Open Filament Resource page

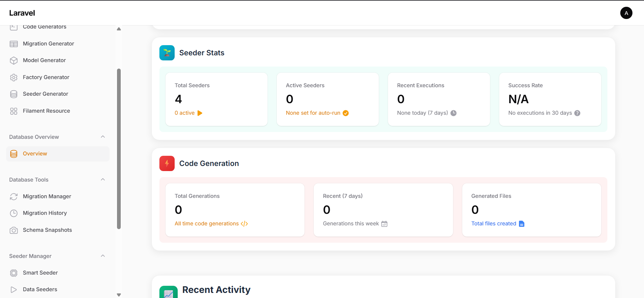pyautogui.click(x=58, y=111)
